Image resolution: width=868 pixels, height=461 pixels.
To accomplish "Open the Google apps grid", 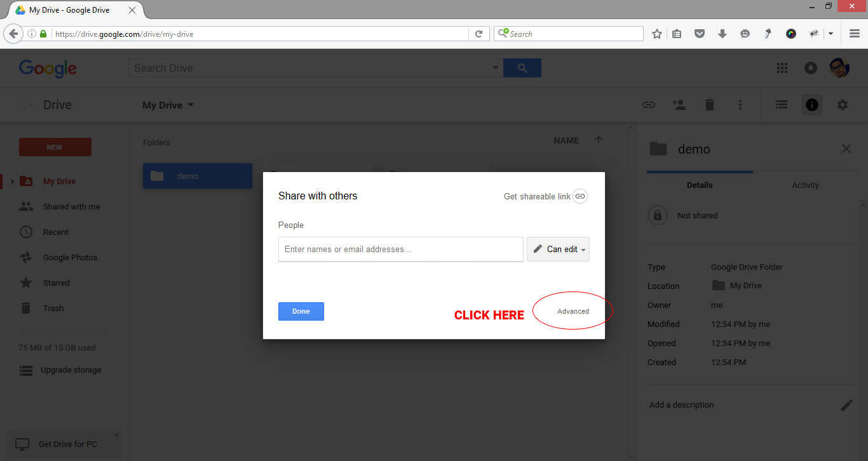I will click(x=782, y=67).
